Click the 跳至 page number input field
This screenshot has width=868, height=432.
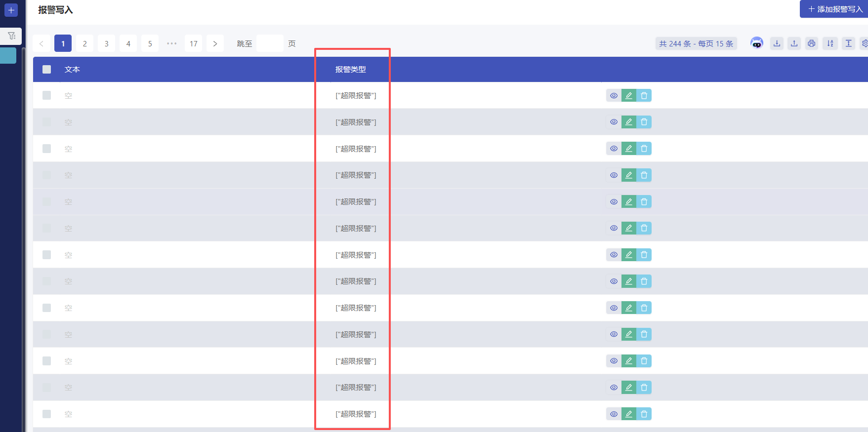270,43
